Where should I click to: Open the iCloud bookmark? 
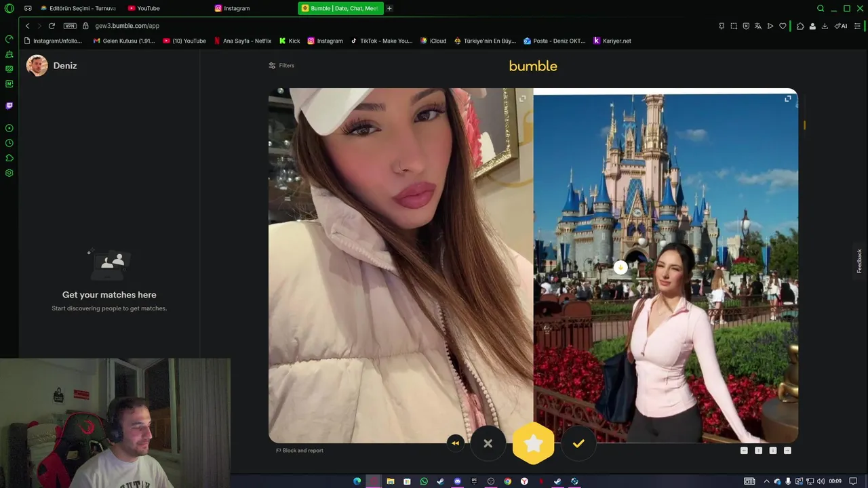coord(433,41)
